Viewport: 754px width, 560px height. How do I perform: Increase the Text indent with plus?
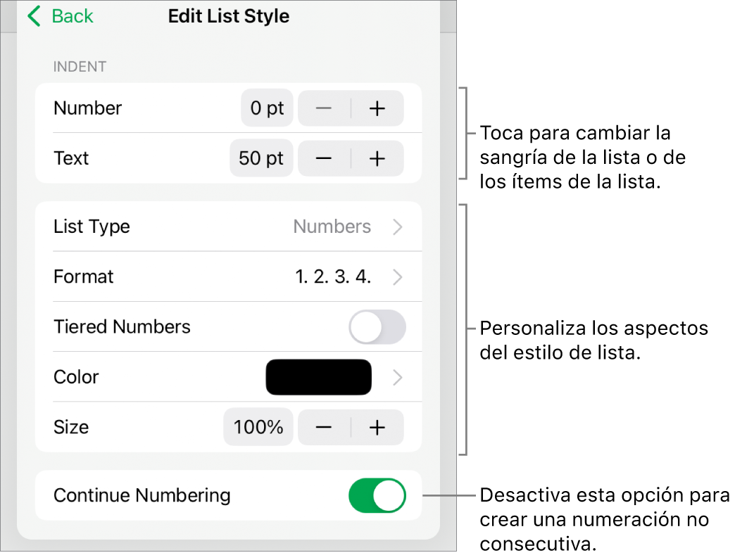click(377, 158)
